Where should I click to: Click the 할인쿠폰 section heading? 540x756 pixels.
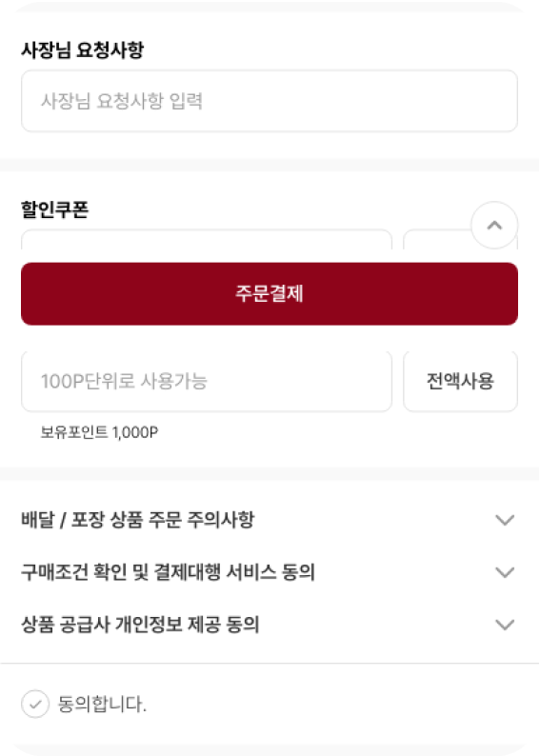coord(54,209)
